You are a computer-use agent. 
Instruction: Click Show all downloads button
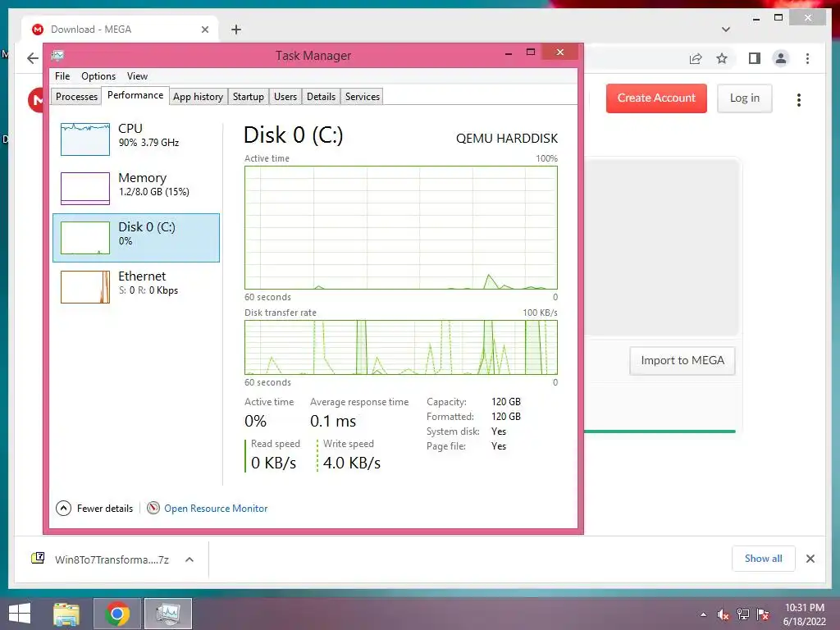point(764,559)
